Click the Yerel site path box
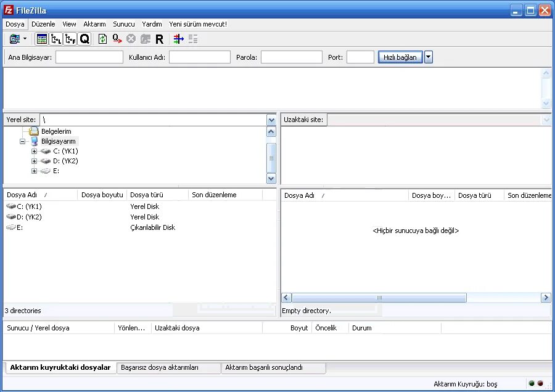Image resolution: width=555 pixels, height=392 pixels. (x=154, y=120)
